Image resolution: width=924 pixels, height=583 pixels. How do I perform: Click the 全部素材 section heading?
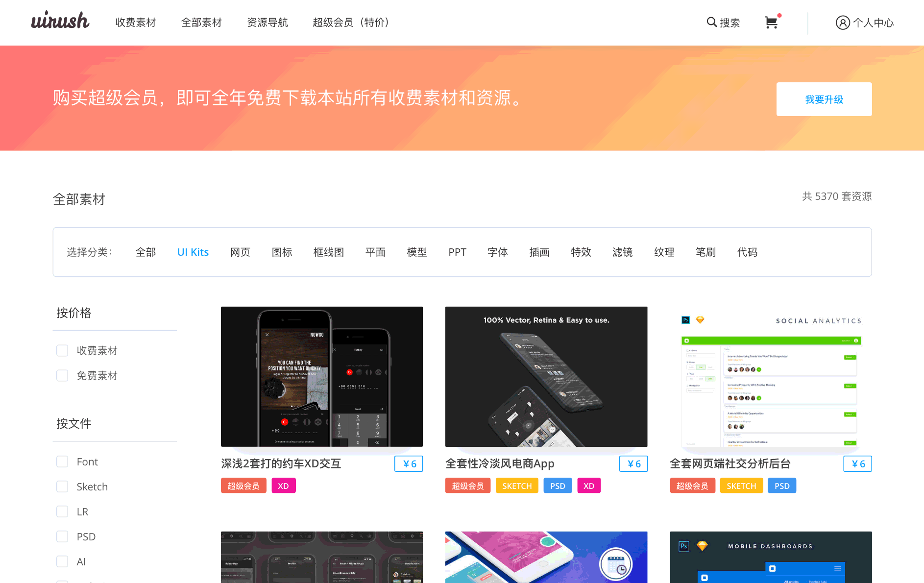pyautogui.click(x=79, y=199)
